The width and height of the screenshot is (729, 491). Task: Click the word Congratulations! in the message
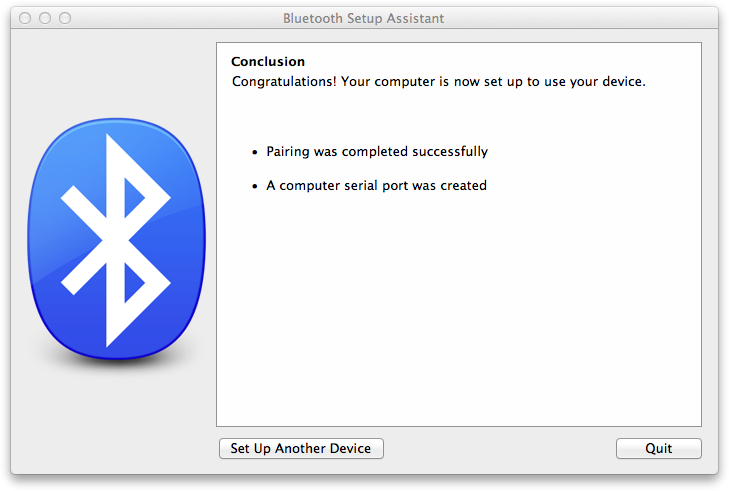284,81
